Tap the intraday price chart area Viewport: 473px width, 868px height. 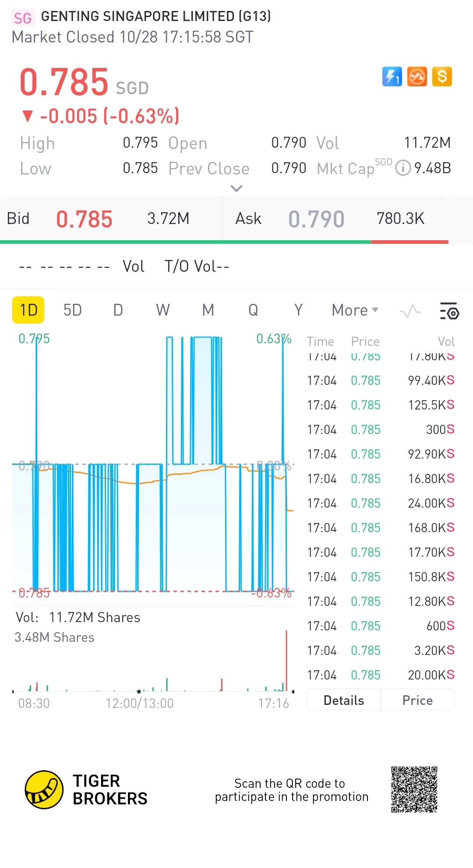(153, 465)
